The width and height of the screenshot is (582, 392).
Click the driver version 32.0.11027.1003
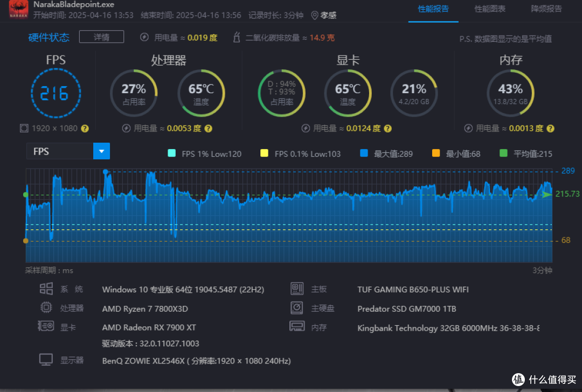point(169,344)
